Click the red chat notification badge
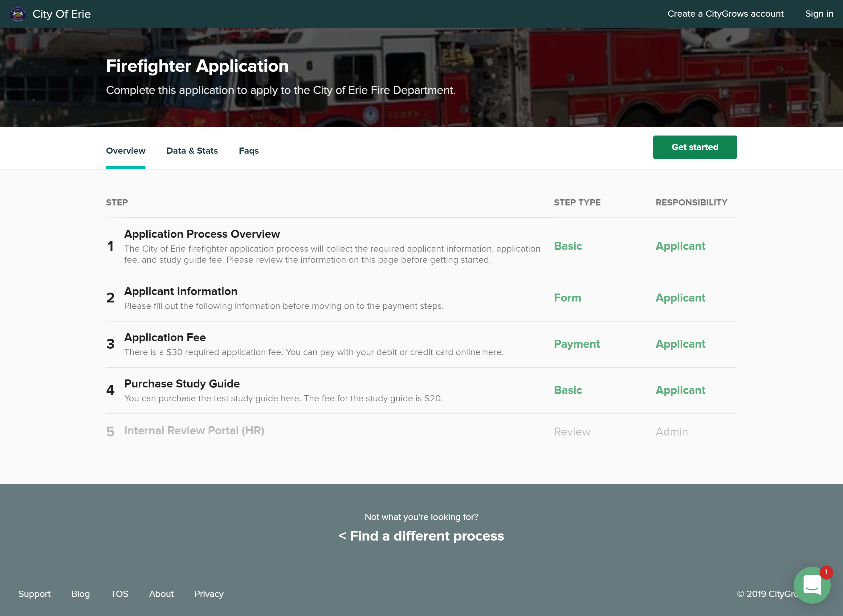843x616 pixels. pos(826,572)
